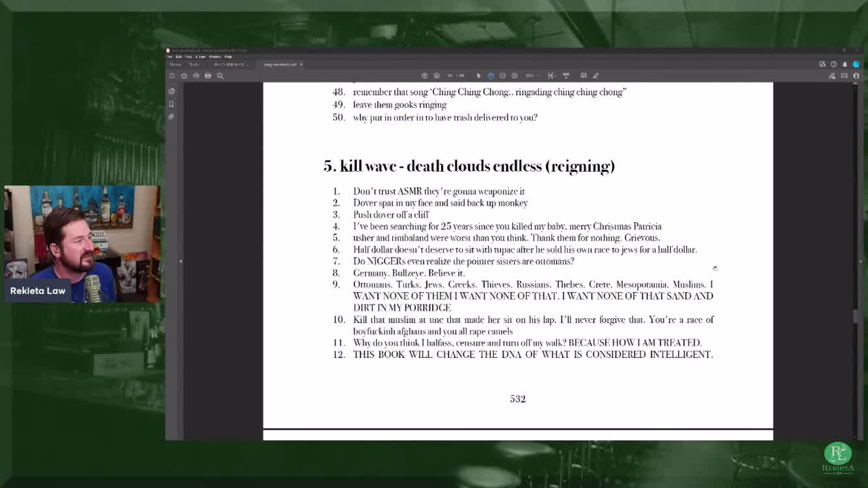Click the scrolling mode icon

(565, 75)
